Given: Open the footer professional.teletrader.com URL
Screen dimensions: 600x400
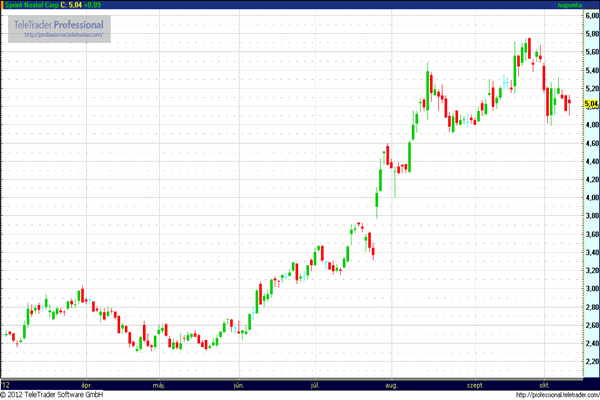Looking at the screenshot, I should pos(556,394).
